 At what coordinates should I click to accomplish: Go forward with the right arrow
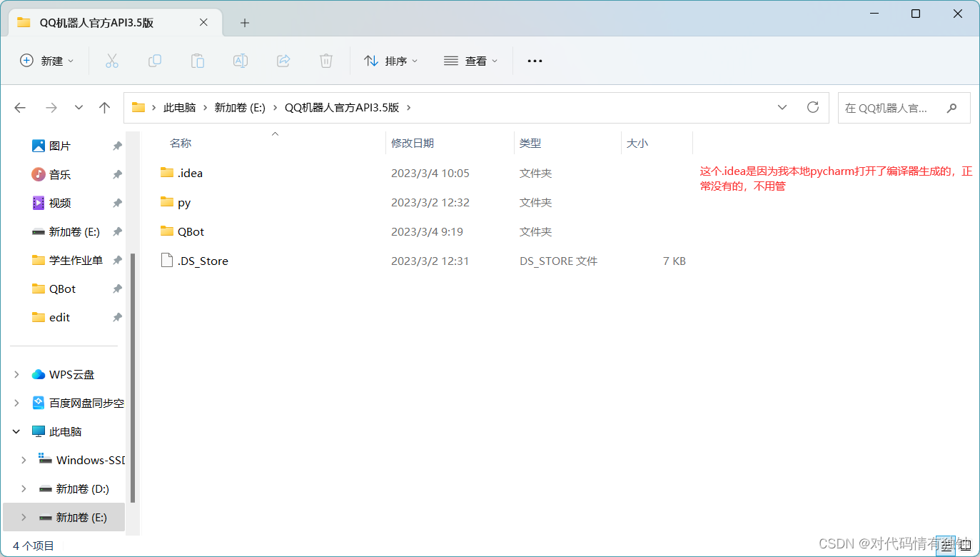click(51, 108)
